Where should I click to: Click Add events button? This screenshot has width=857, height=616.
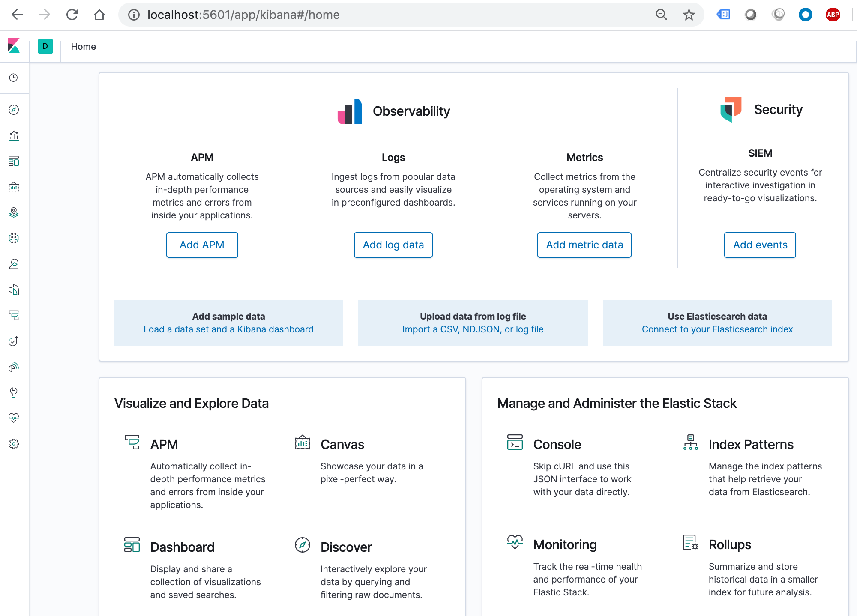pos(760,245)
